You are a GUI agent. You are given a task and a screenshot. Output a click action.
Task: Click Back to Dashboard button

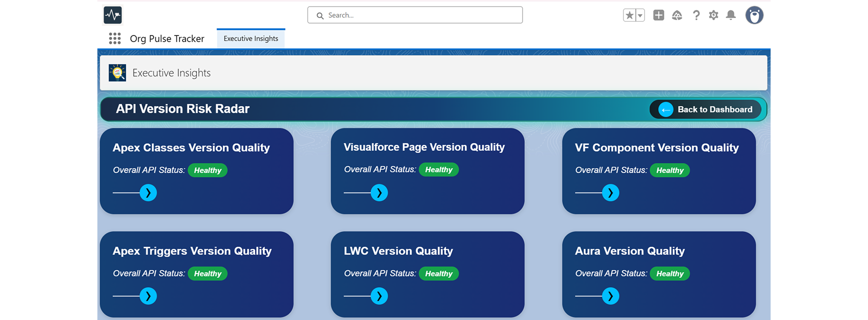(705, 109)
